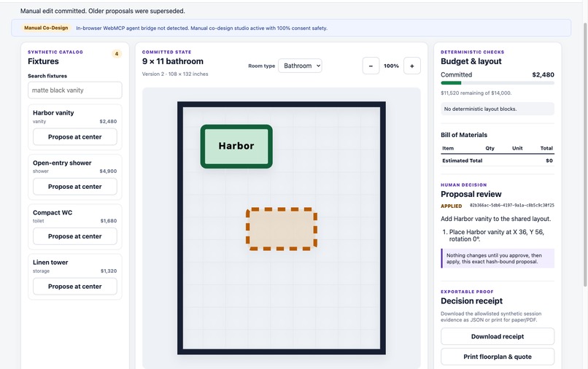This screenshot has height=369, width=588.
Task: Click 'No deterministic layout blocks.' message
Action: (x=498, y=109)
